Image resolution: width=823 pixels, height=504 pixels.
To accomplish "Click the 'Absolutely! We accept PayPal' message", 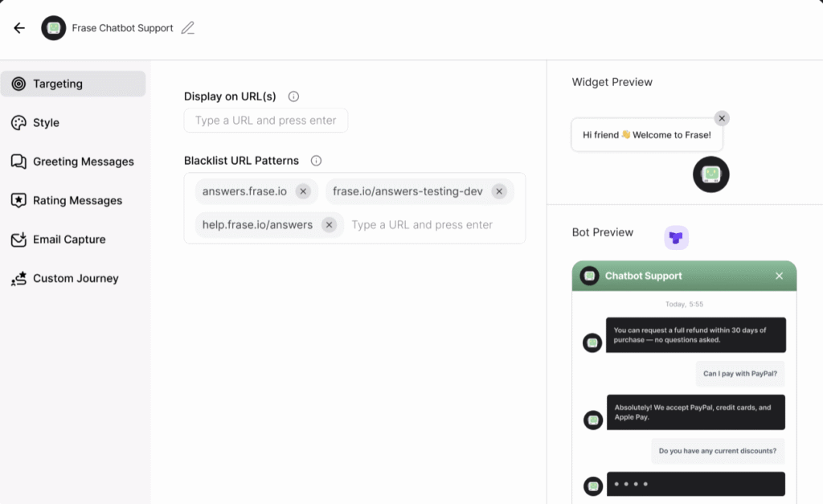I will [x=696, y=412].
